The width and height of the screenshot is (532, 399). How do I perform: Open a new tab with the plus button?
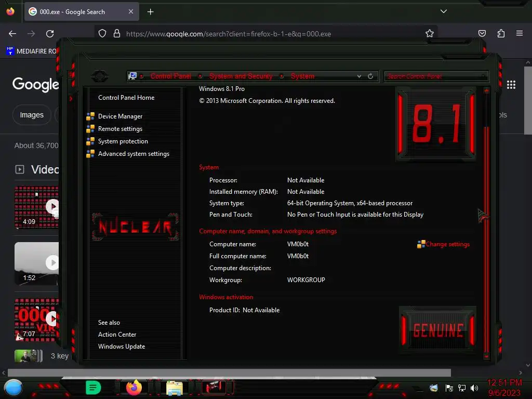pyautogui.click(x=150, y=12)
